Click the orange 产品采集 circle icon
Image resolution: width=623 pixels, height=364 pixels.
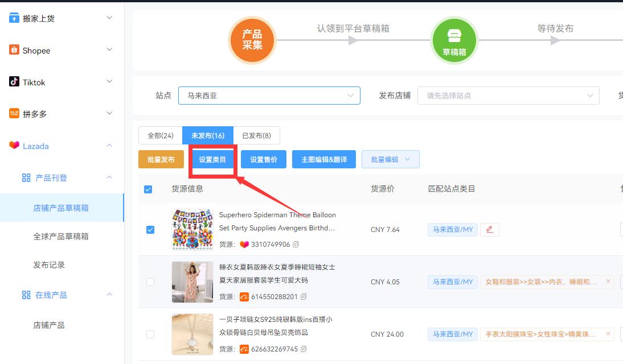(252, 40)
